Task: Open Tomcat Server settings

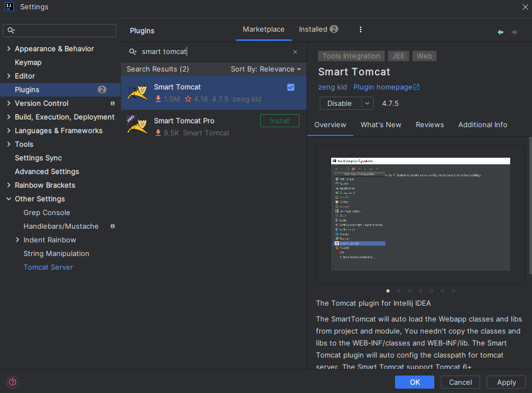Action: point(48,267)
